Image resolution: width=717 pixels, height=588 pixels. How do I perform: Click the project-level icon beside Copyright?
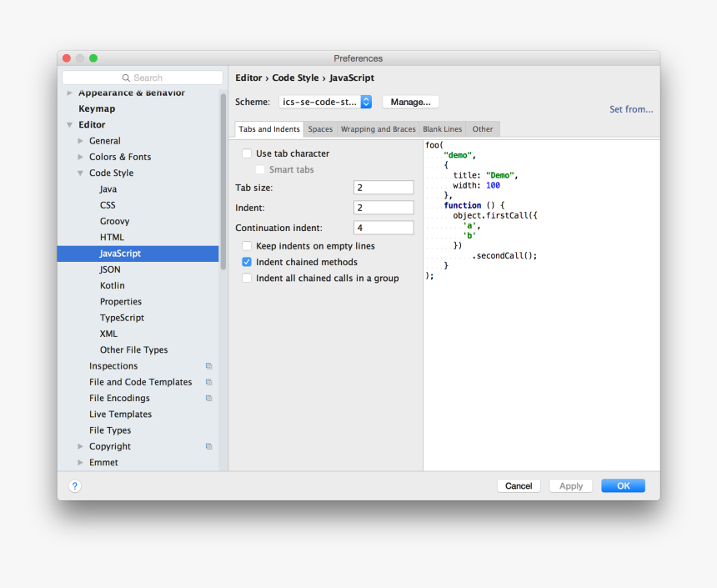(x=208, y=447)
